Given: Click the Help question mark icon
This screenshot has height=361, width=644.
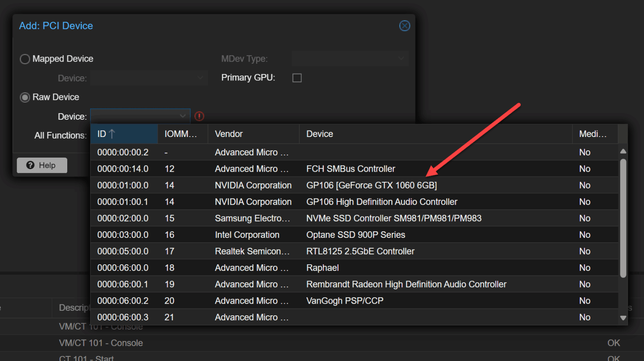Looking at the screenshot, I should click(30, 165).
